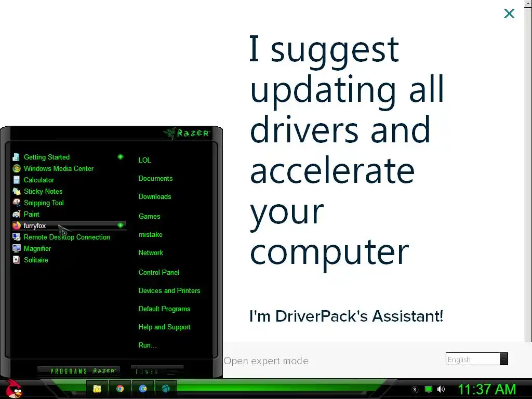Click the Solitaire card icon
The image size is (532, 399).
click(x=16, y=260)
